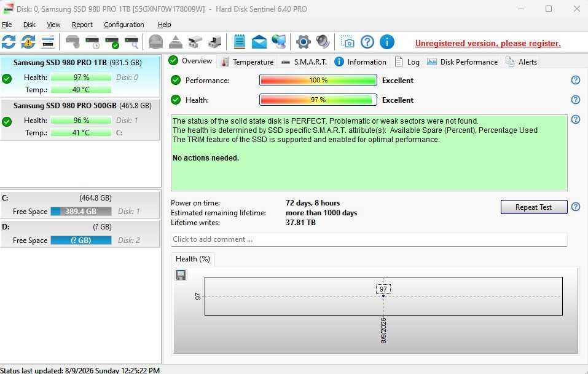Switch to the Overview tab
588x374 pixels.
[190, 61]
